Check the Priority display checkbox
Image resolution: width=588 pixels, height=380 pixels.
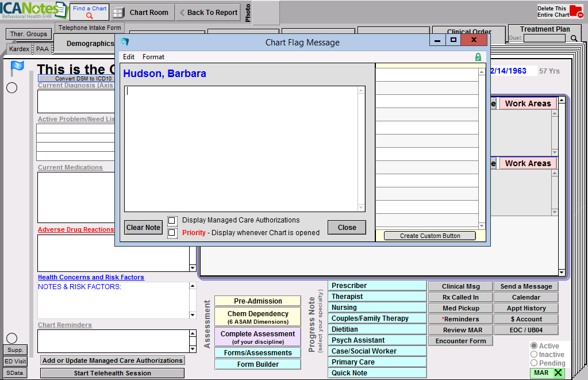tap(172, 233)
